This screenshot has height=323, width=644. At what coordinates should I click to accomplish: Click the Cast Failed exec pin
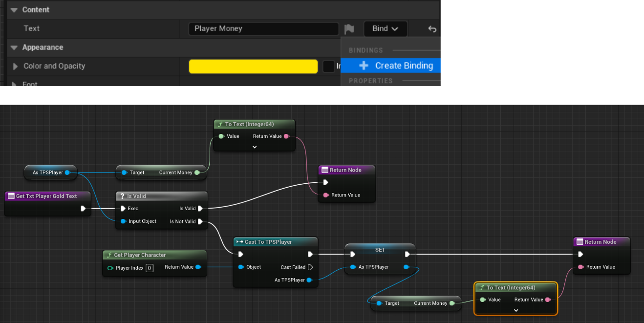[310, 267]
